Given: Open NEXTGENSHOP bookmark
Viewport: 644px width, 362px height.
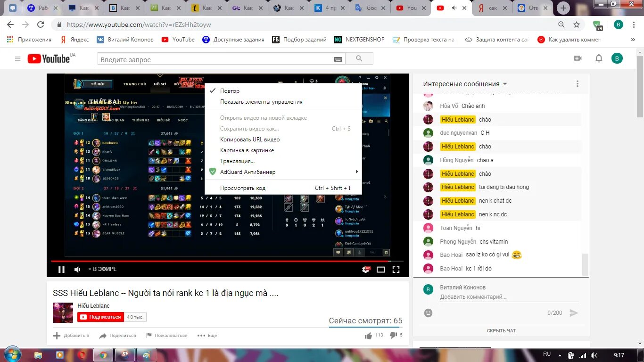Looking at the screenshot, I should click(x=359, y=40).
